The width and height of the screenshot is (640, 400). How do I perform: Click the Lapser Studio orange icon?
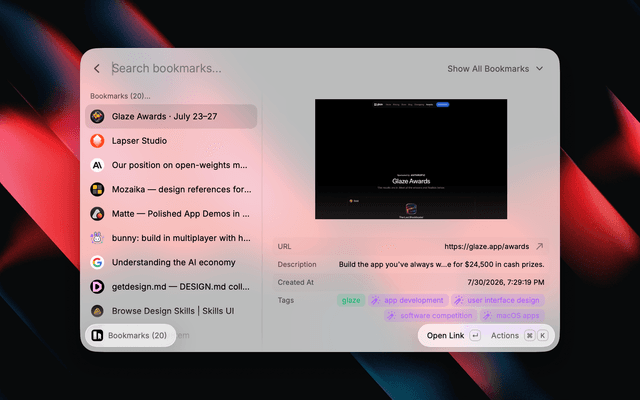pos(97,141)
